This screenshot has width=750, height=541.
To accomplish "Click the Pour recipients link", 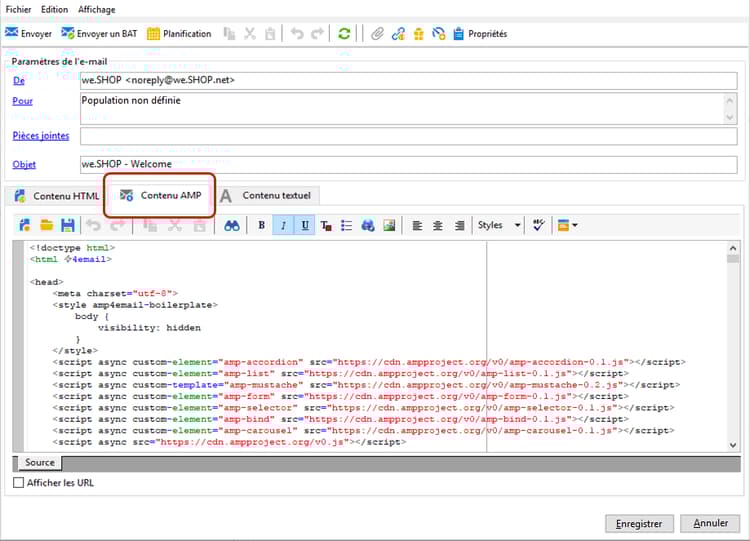I will pos(22,101).
